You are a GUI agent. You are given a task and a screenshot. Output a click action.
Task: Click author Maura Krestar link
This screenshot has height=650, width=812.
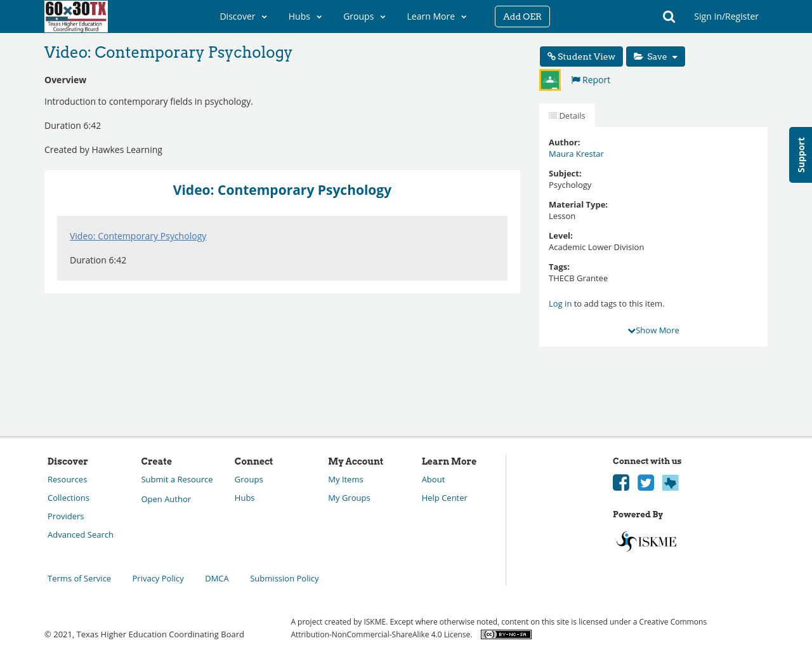(x=576, y=154)
